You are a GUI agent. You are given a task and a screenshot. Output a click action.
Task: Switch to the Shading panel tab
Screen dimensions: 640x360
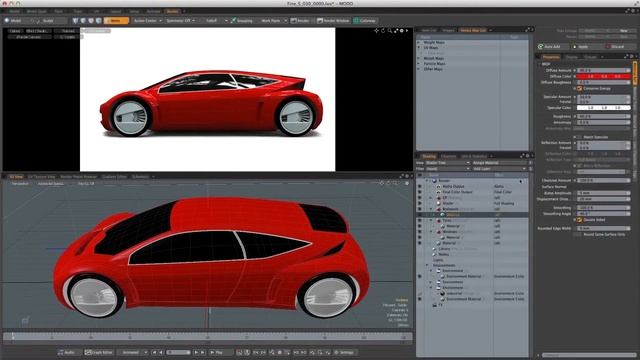coord(429,156)
